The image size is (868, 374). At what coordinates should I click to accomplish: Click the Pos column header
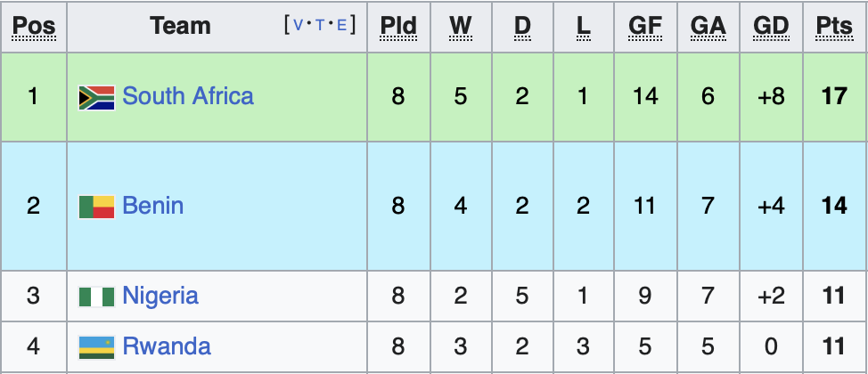[x=34, y=27]
